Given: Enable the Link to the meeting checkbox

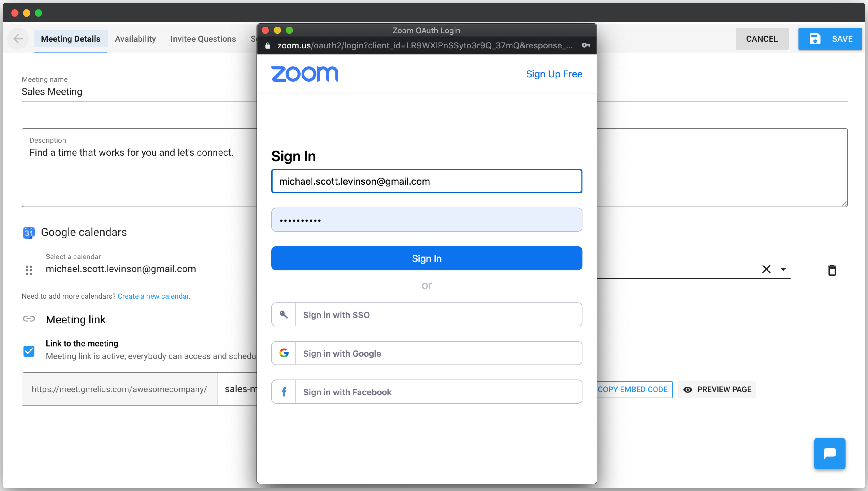Looking at the screenshot, I should 29,351.
